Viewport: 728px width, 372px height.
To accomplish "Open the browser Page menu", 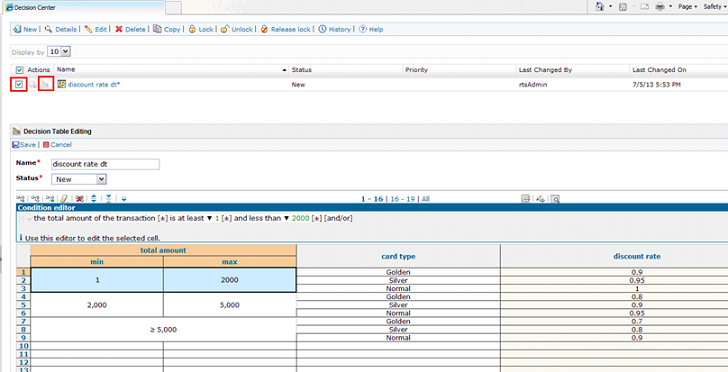I will (x=688, y=7).
